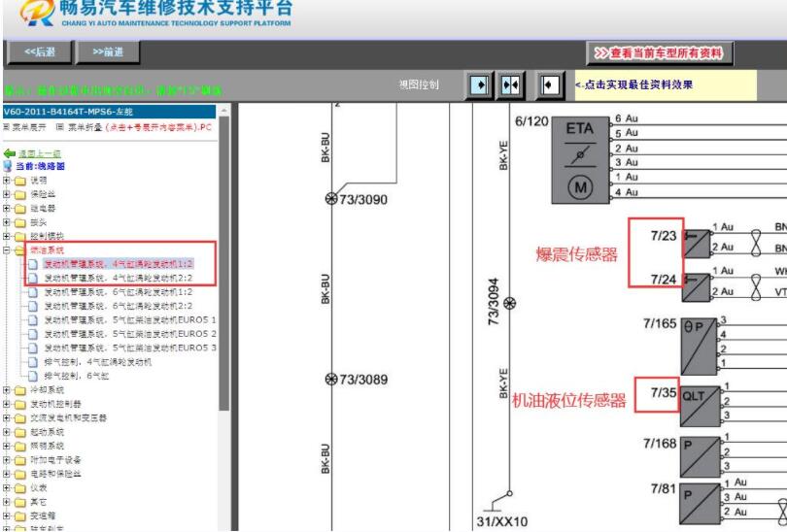Collapse the 燃油系统 folder

6,250
